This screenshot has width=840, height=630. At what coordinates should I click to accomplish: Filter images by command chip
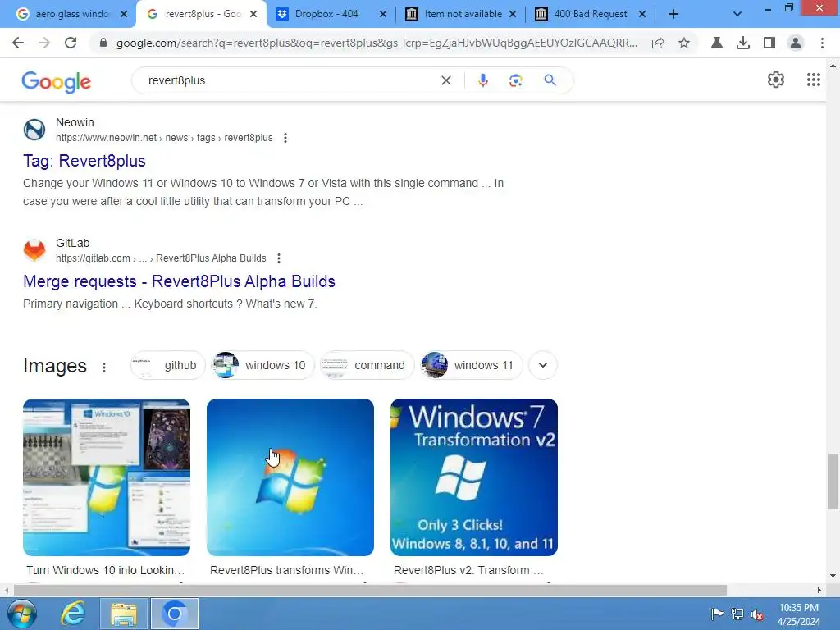[x=367, y=365]
